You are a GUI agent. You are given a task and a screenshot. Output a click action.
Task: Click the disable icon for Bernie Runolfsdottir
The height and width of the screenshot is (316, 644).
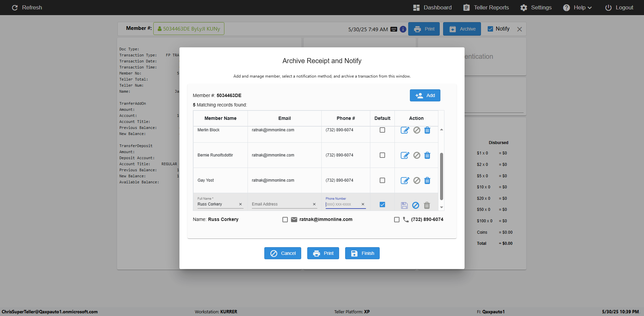click(x=417, y=155)
